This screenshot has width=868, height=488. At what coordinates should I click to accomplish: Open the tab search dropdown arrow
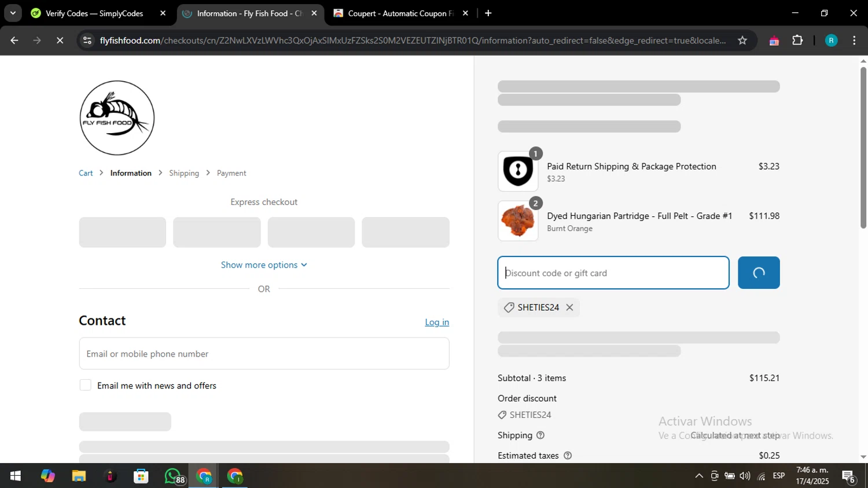[x=13, y=13]
